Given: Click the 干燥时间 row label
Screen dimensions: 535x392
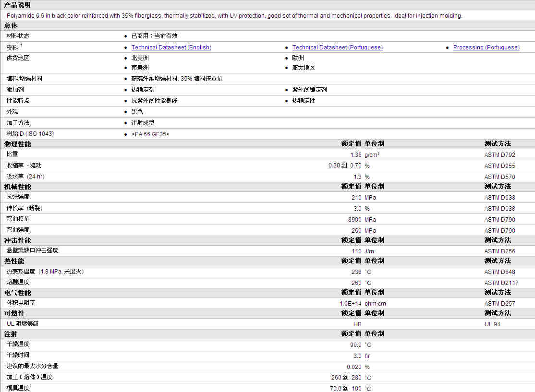Looking at the screenshot, I should click(x=18, y=355).
